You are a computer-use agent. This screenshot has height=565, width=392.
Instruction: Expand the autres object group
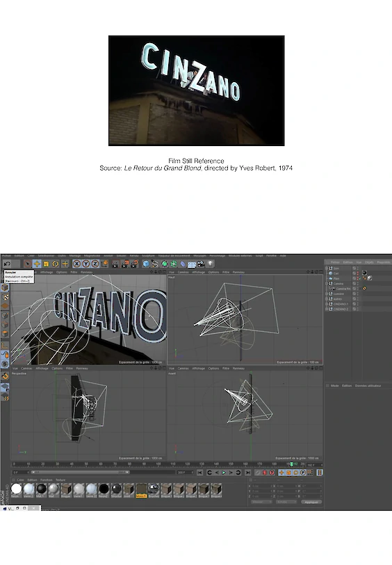point(327,299)
